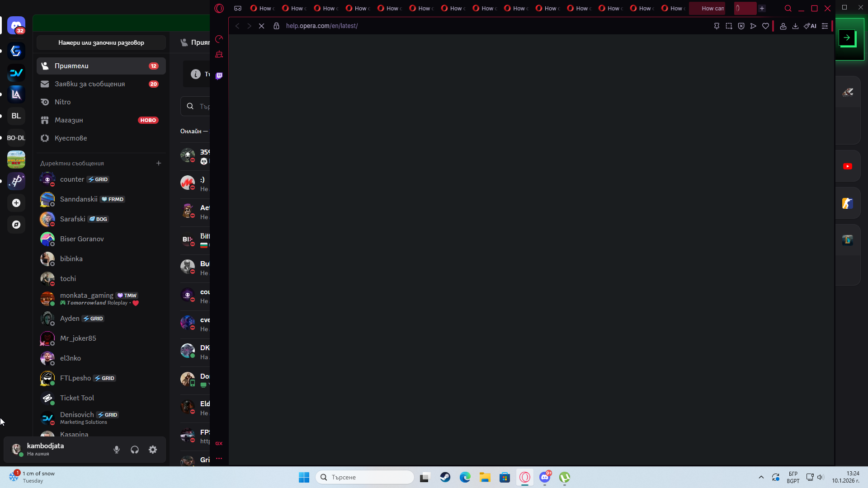Add page to bookmarks with the heart icon
The height and width of the screenshot is (488, 868).
point(765,26)
